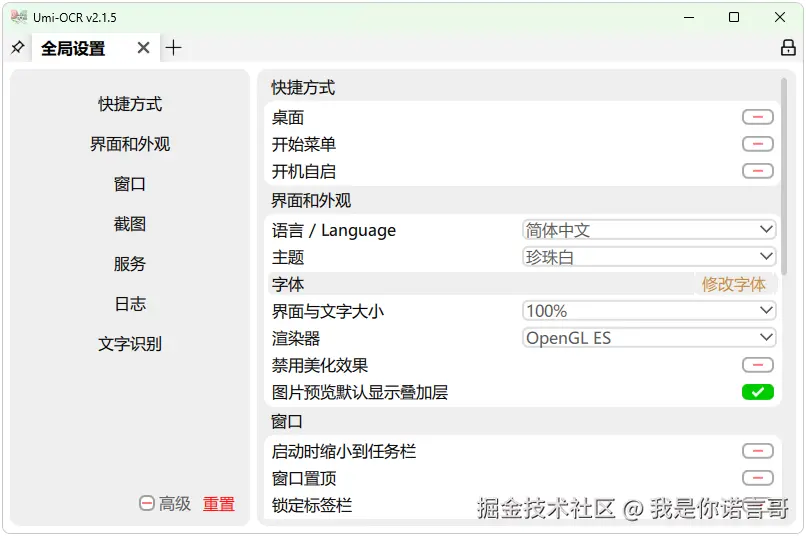Click the Umi-OCR app logo icon
This screenshot has height=538, width=806.
pyautogui.click(x=19, y=17)
